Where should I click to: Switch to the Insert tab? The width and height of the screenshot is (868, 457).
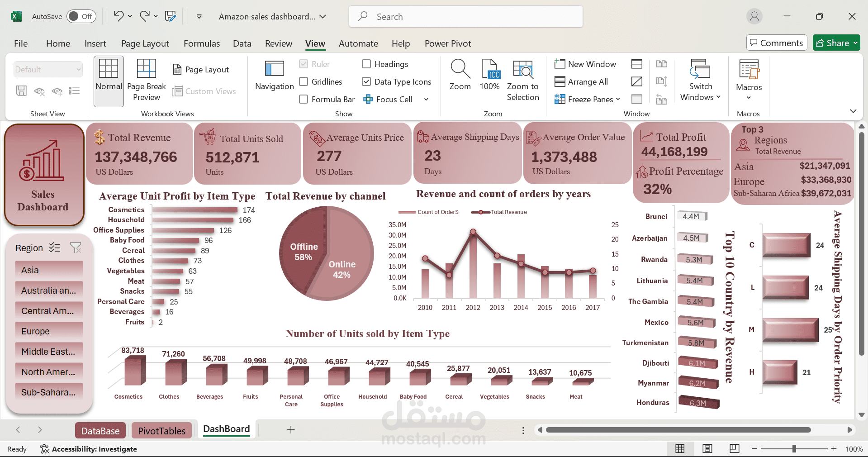(95, 43)
